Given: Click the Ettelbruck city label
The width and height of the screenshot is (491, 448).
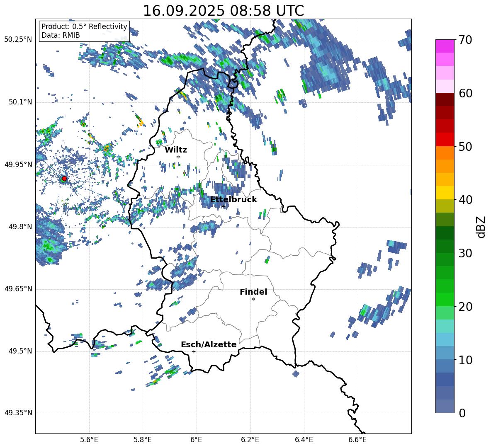Looking at the screenshot, I should [x=233, y=200].
